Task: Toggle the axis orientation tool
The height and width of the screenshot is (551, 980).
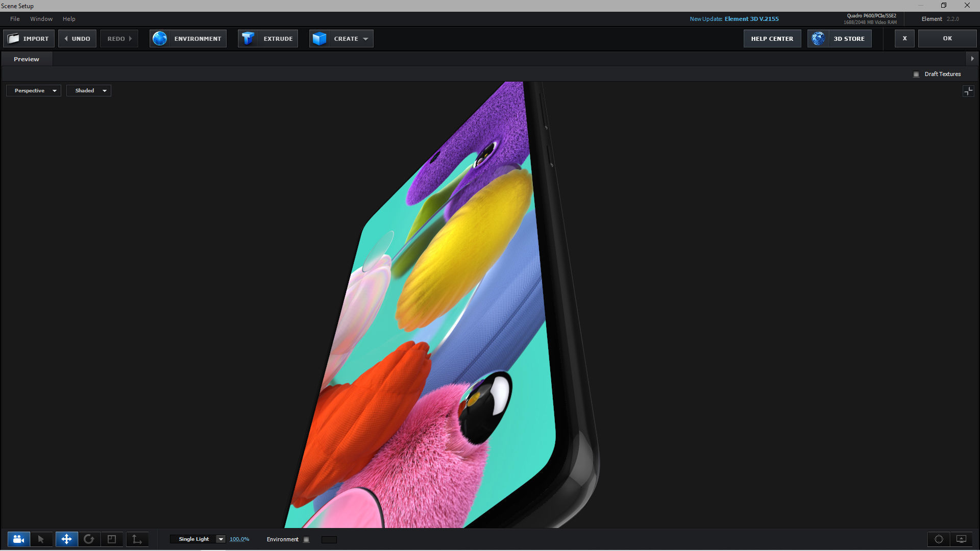Action: pos(137,539)
